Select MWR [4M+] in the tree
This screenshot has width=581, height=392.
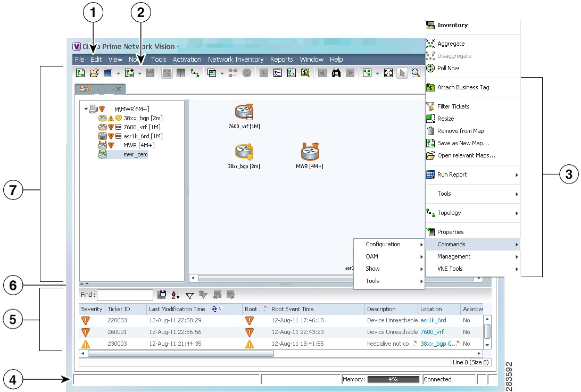point(139,145)
